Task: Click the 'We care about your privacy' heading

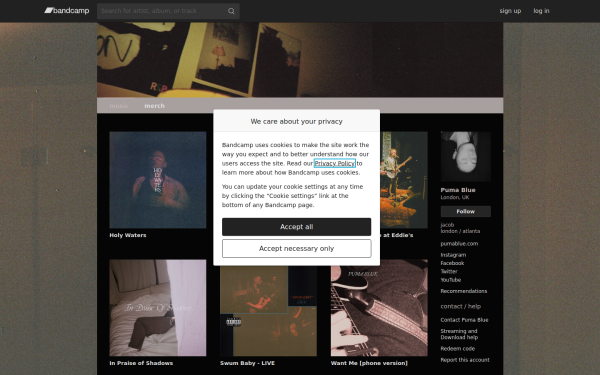Action: 297,121
